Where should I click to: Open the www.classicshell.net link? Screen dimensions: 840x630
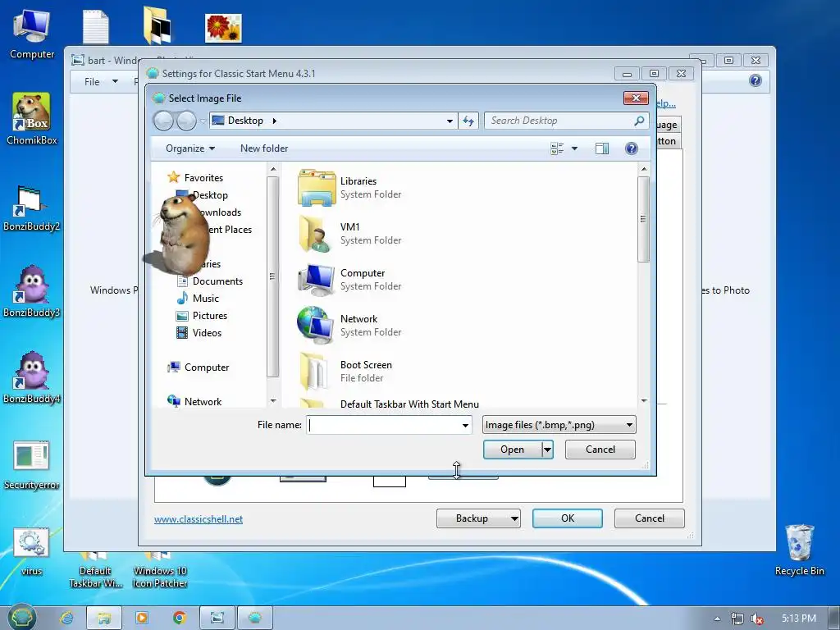(199, 519)
